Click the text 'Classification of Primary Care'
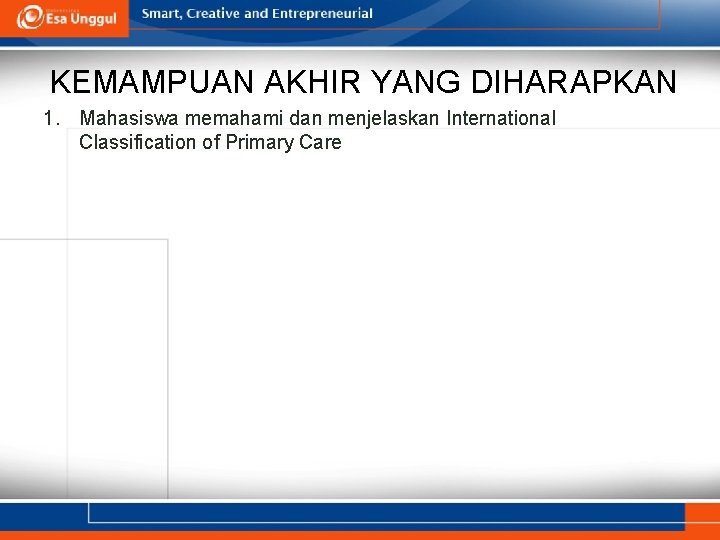The width and height of the screenshot is (720, 540). tap(210, 142)
